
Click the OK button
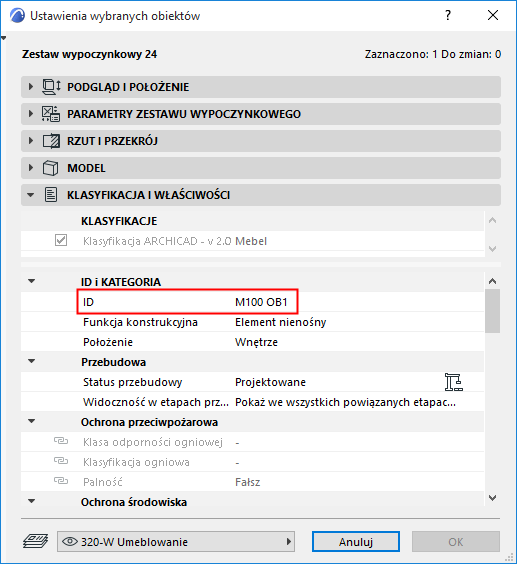(x=456, y=542)
